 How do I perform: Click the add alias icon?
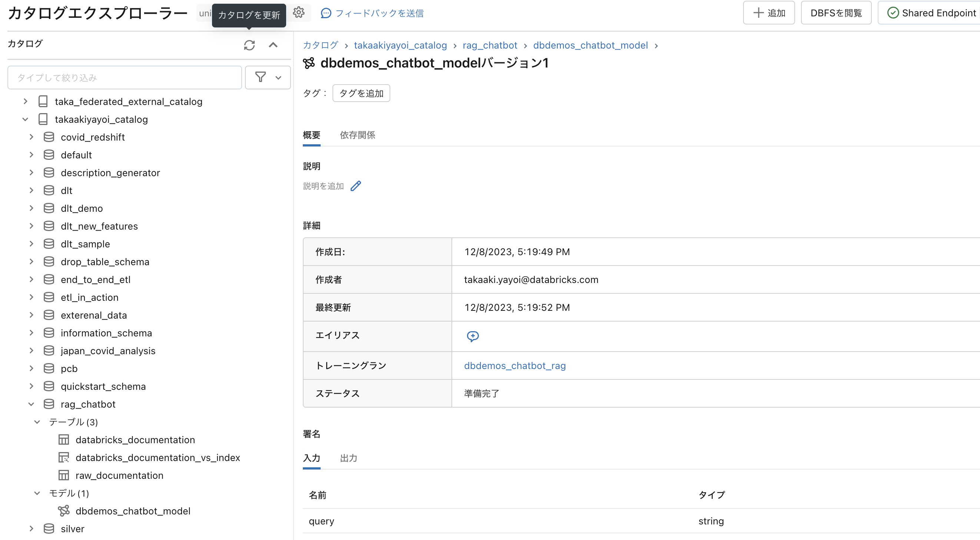click(473, 336)
